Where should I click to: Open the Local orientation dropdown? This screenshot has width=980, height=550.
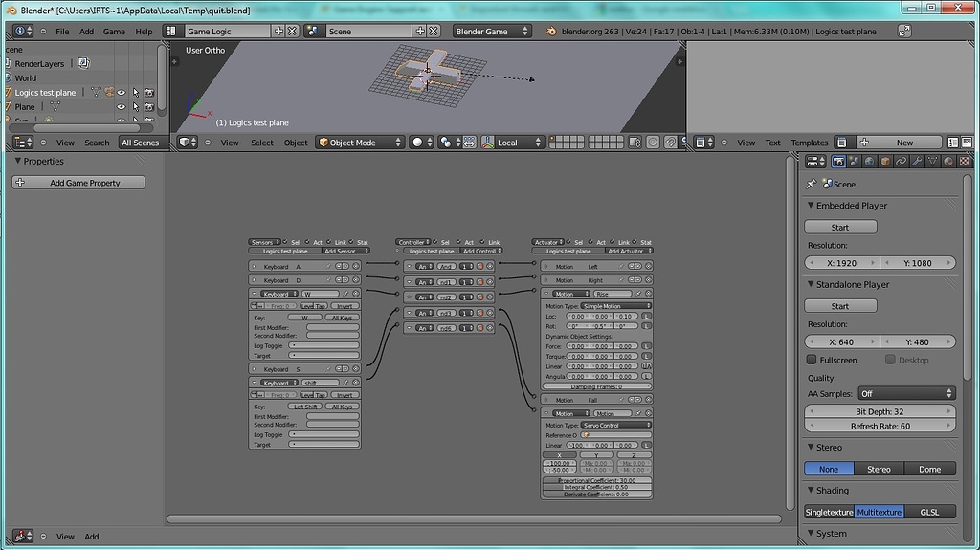coord(519,143)
